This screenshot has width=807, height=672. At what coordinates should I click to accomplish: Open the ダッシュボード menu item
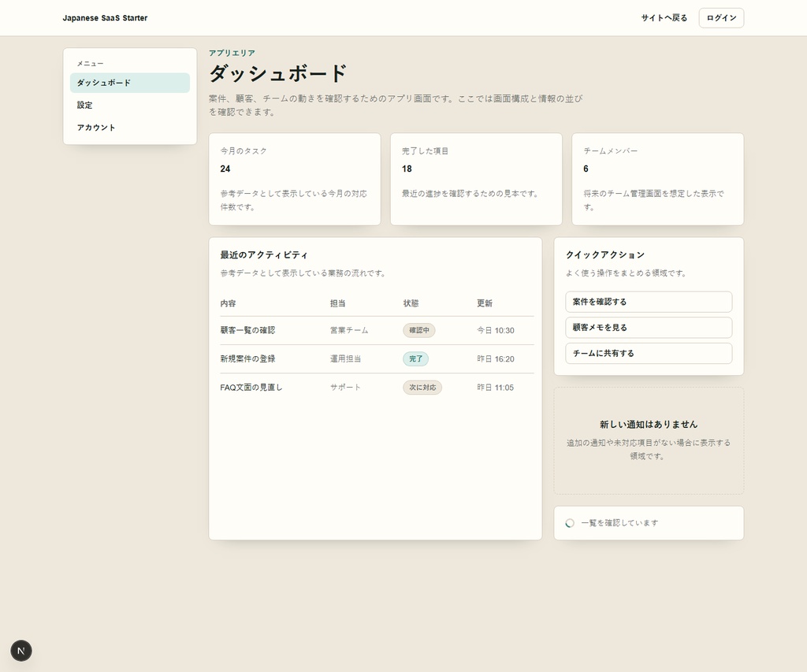130,83
